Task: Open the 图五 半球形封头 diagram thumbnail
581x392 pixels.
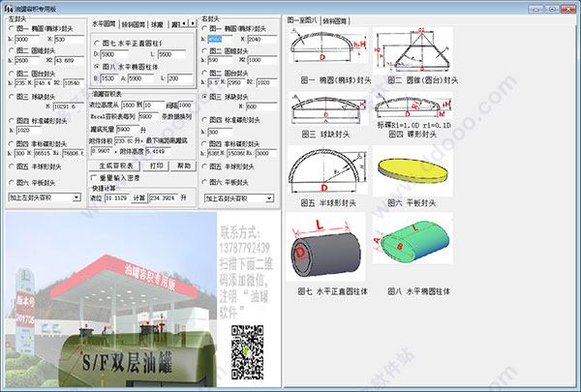Action: click(x=328, y=169)
